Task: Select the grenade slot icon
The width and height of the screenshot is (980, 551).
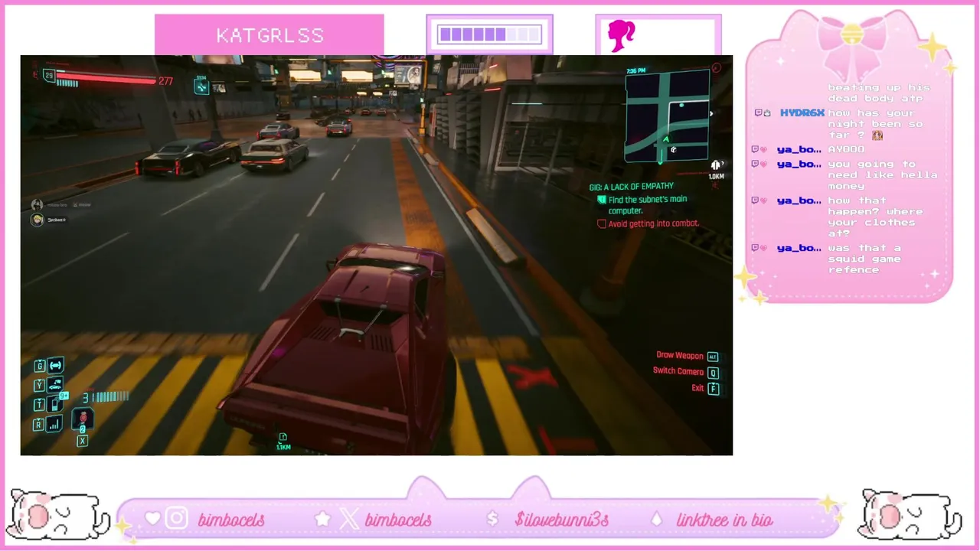Action: tap(83, 419)
